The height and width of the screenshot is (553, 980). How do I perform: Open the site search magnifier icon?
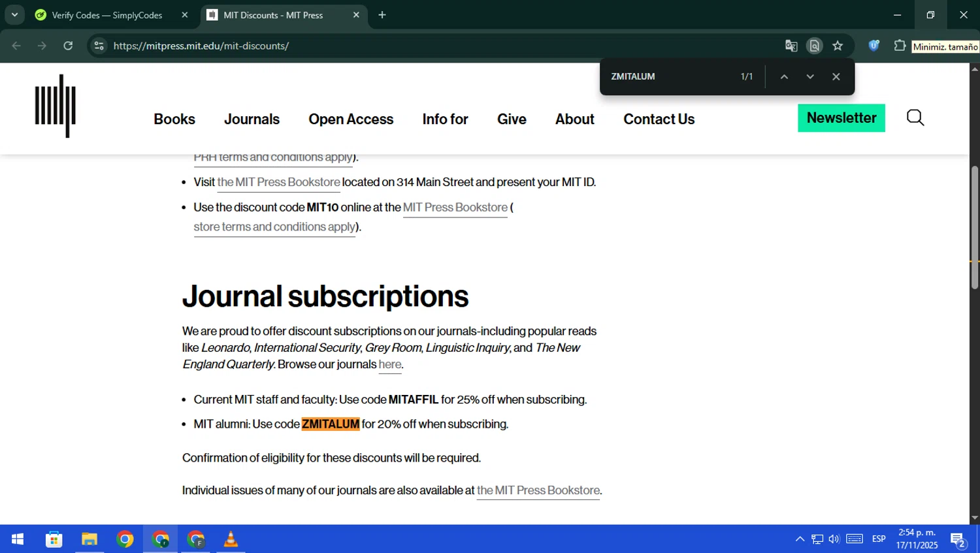(915, 118)
